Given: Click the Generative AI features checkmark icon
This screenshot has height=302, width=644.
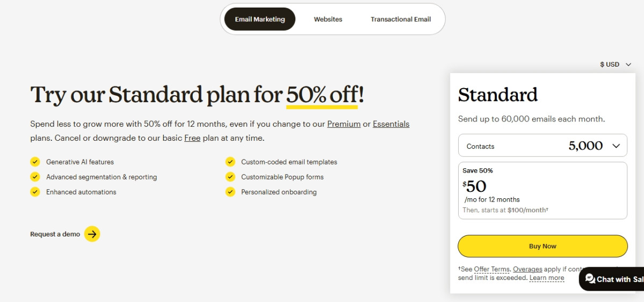Looking at the screenshot, I should (x=35, y=162).
